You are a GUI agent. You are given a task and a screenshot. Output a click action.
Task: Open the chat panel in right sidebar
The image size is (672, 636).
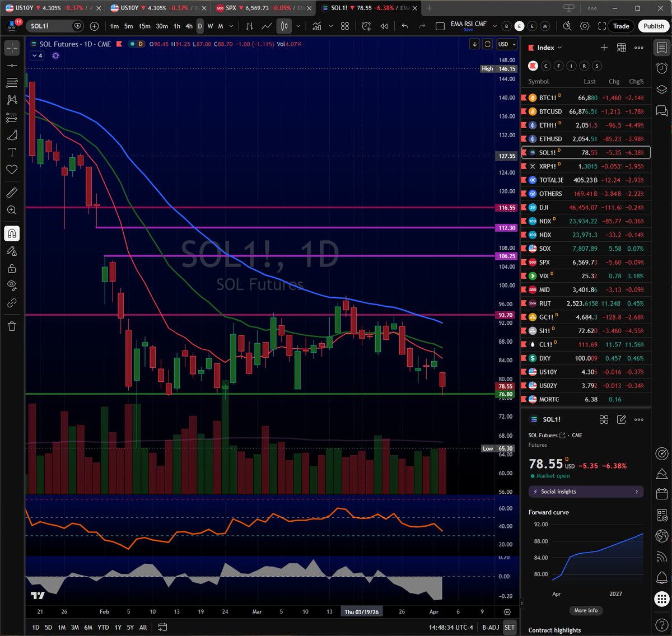(661, 111)
